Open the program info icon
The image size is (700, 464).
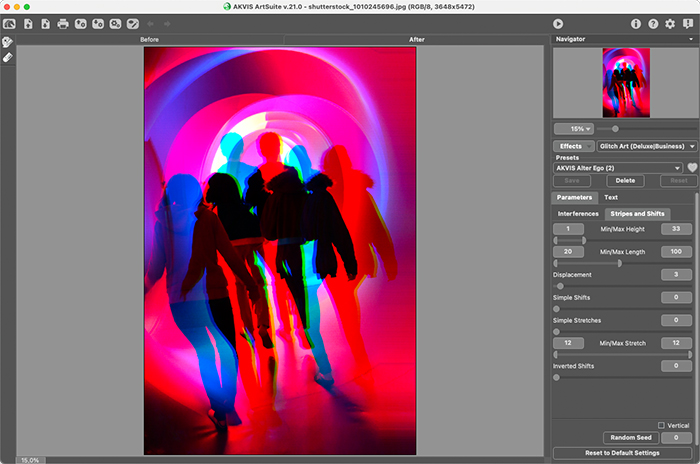click(x=636, y=23)
